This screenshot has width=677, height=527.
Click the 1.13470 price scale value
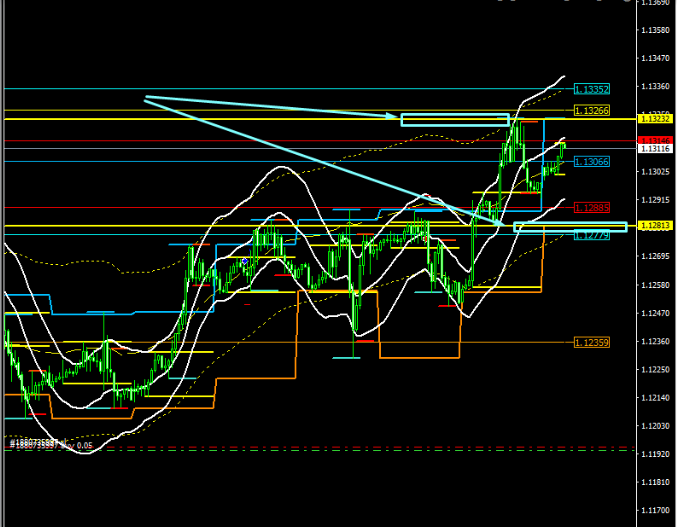(656, 59)
